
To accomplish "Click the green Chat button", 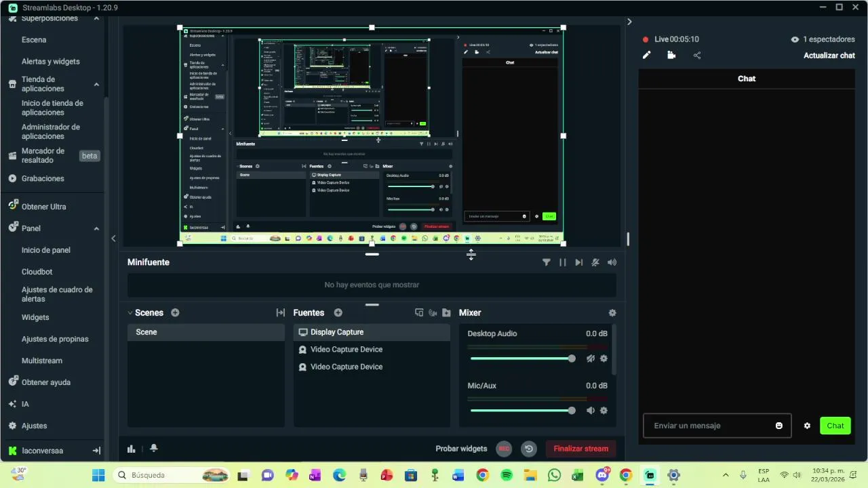I will [835, 426].
